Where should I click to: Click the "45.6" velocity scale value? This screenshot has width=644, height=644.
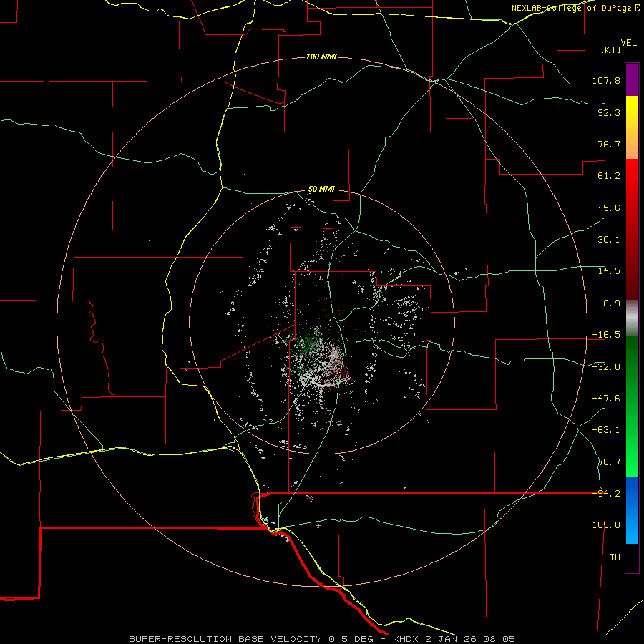point(609,208)
